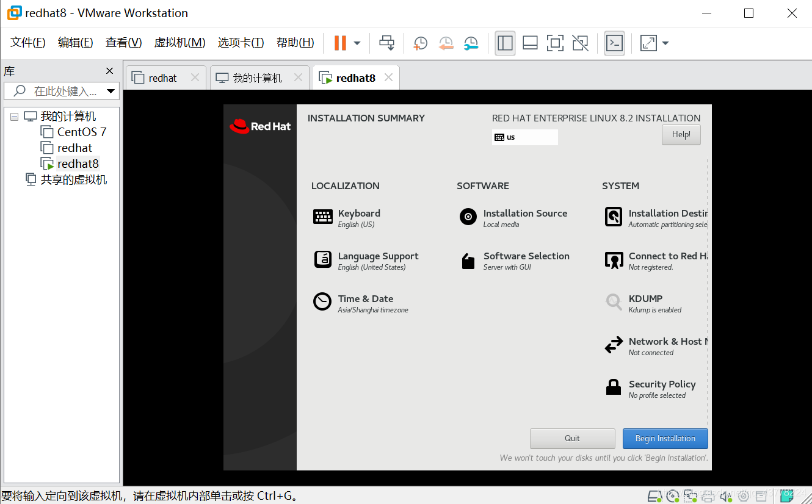Toggle the library sidebar view icon
The width and height of the screenshot is (812, 504).
click(505, 43)
